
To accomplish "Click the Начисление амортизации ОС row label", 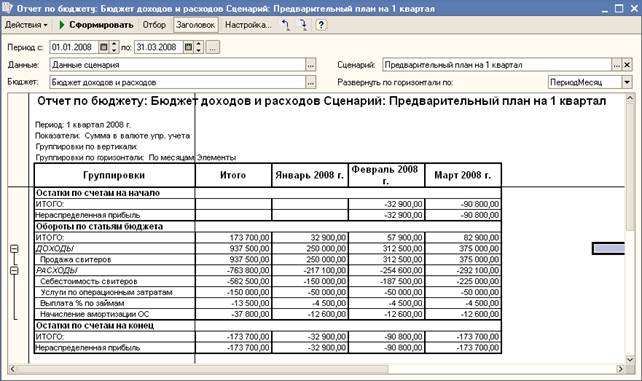I will [95, 314].
